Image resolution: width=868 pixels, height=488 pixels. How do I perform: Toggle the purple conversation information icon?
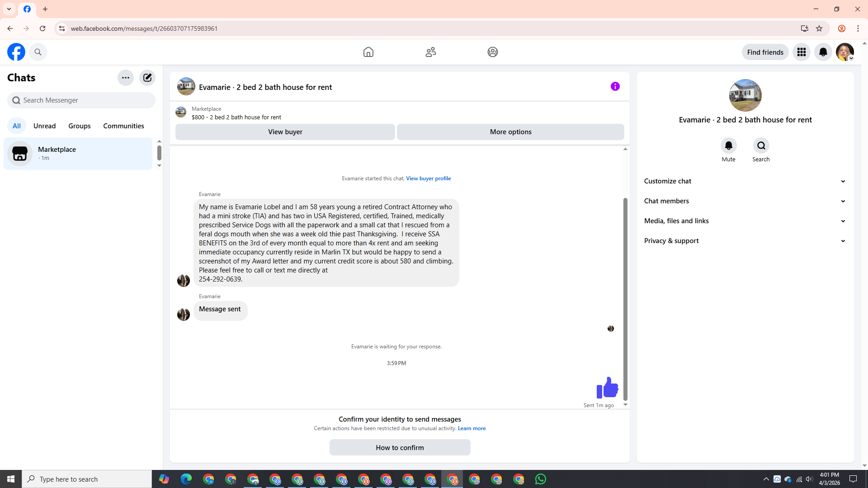tap(615, 86)
